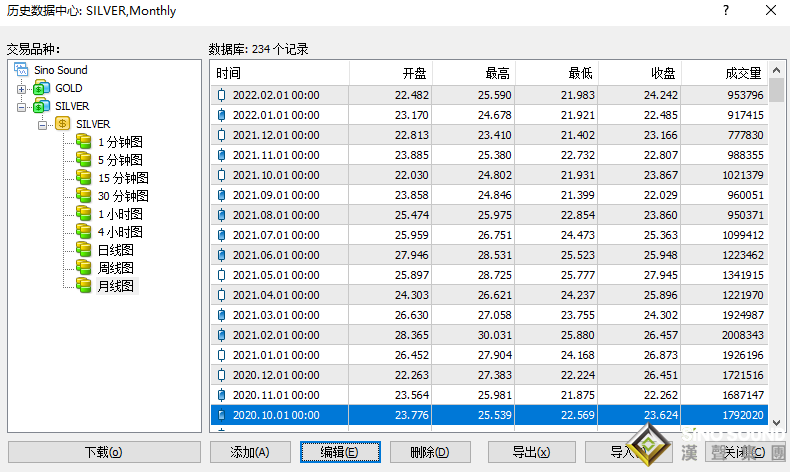Image resolution: width=790 pixels, height=472 pixels.
Task: Click the 4 小时图 database icon
Action: click(84, 232)
